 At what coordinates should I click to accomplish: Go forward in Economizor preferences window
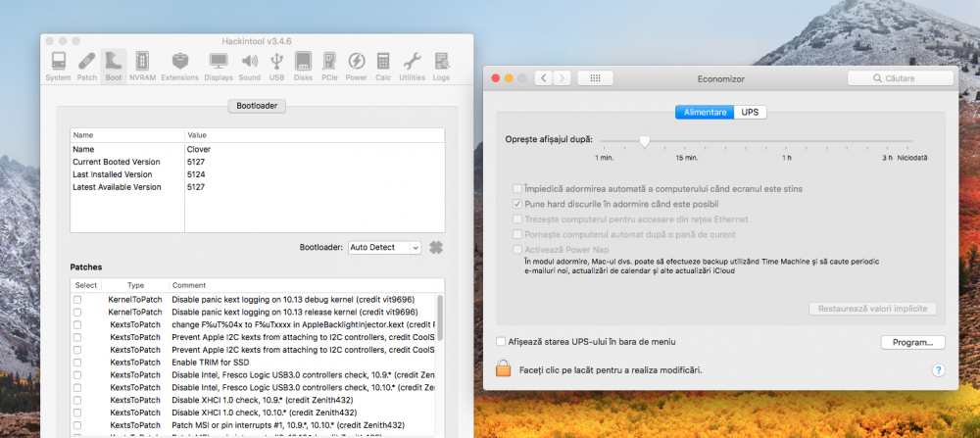tap(563, 78)
